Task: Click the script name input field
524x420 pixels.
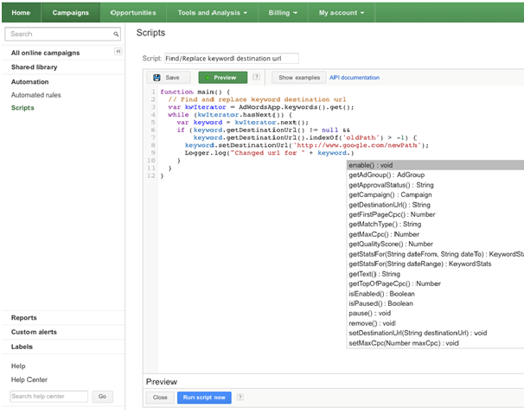Action: (x=230, y=58)
